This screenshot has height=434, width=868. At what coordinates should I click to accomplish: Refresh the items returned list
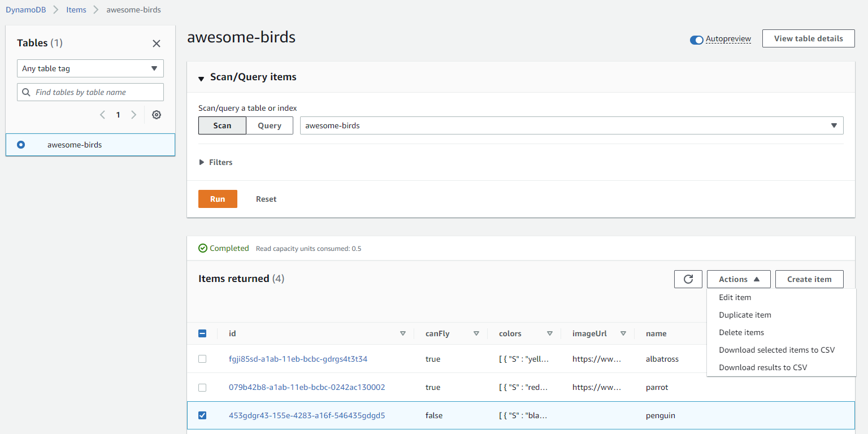tap(688, 279)
